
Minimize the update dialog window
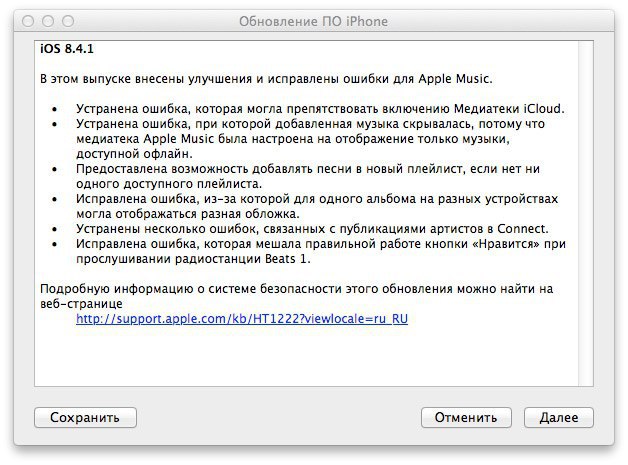(48, 20)
